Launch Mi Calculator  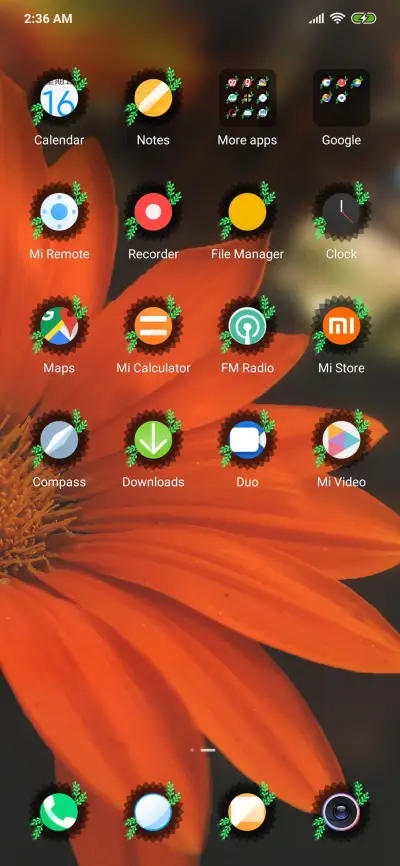click(153, 326)
